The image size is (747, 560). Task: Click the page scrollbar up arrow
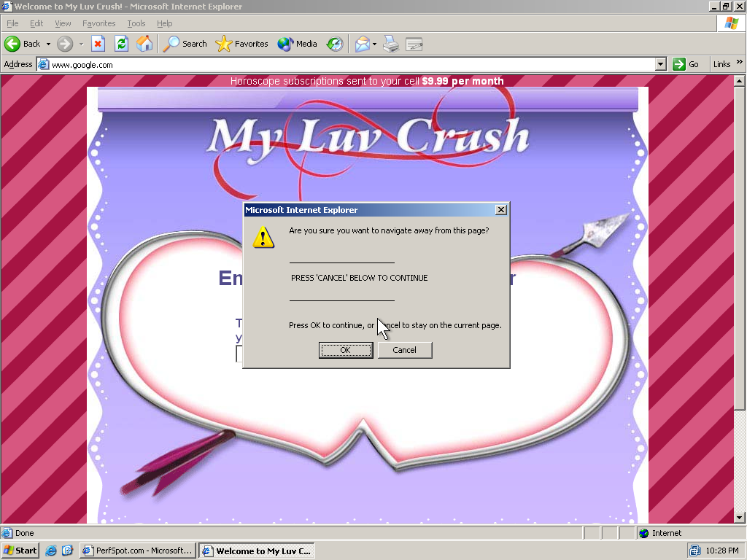click(x=739, y=81)
